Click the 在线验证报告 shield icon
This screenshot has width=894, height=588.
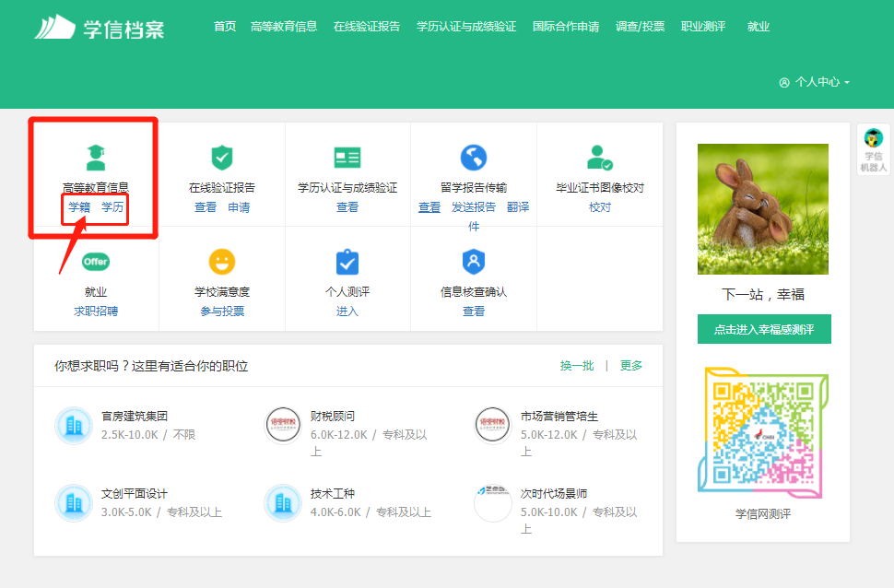(222, 158)
